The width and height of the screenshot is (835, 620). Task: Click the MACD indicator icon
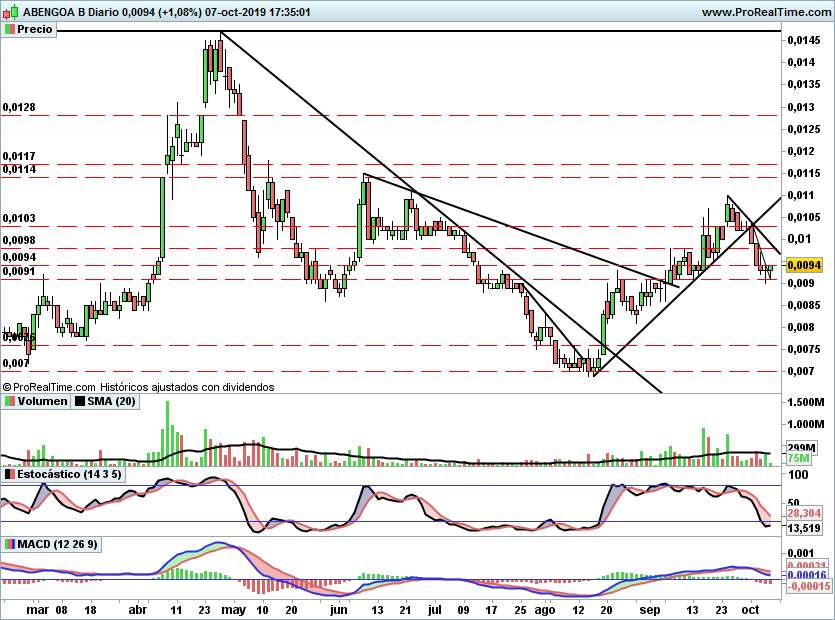(9, 544)
